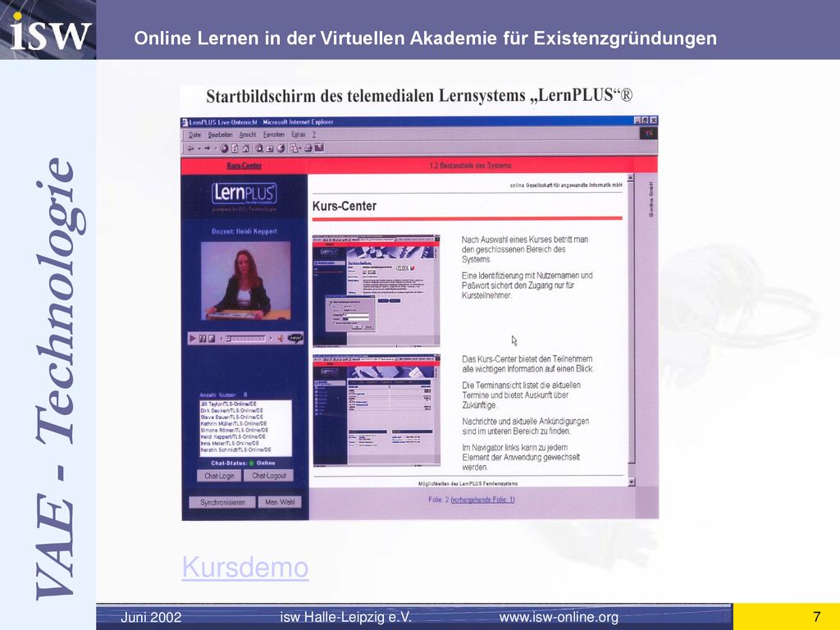
Task: Click the Search magnifier toolbar icon
Action: tap(259, 148)
